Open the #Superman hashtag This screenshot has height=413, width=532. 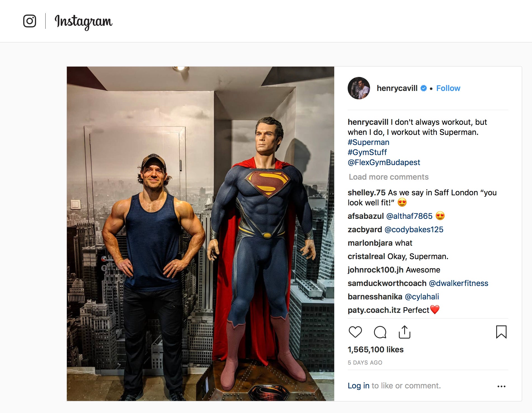click(368, 142)
